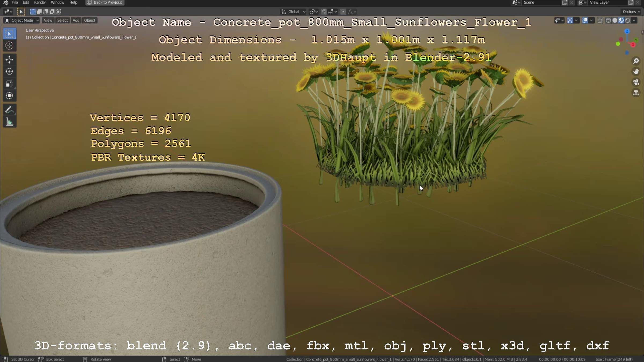Switch to Rendered viewport shading
The image size is (644, 362).
pos(628,20)
